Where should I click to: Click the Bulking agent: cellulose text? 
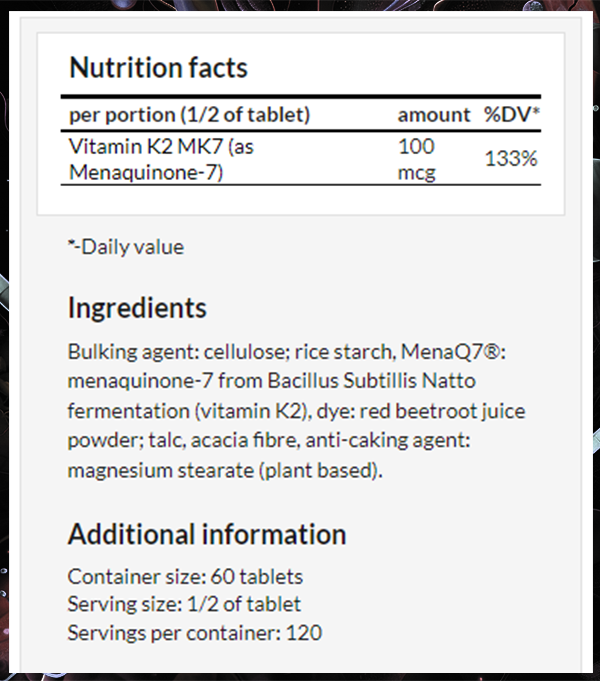(176, 351)
